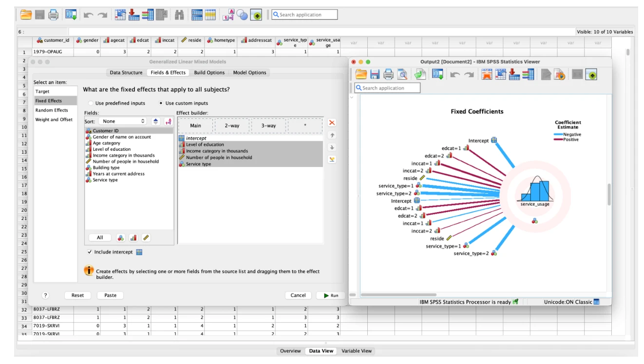644x364 pixels.
Task: Click the Use Variable Sets circles icon
Action: pos(242,15)
